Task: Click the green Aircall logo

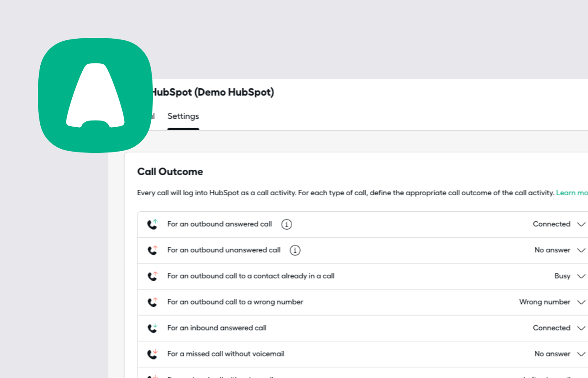Action: coord(95,95)
